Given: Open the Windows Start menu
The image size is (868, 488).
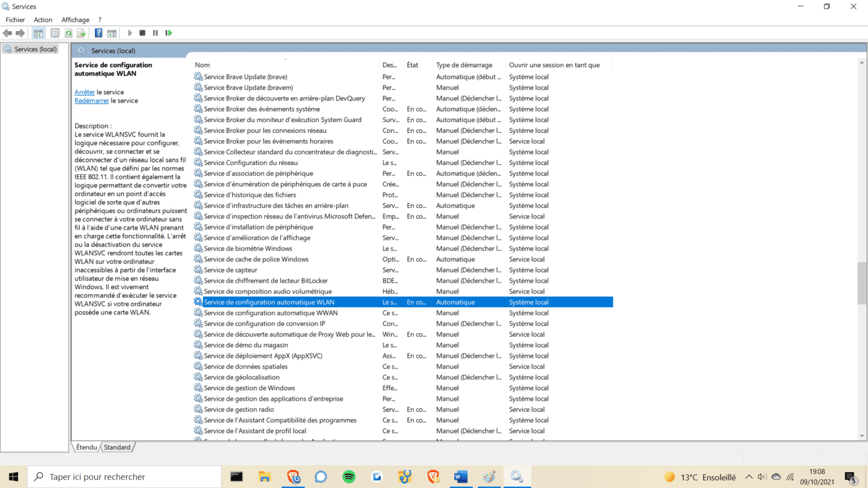Looking at the screenshot, I should coord(14,477).
